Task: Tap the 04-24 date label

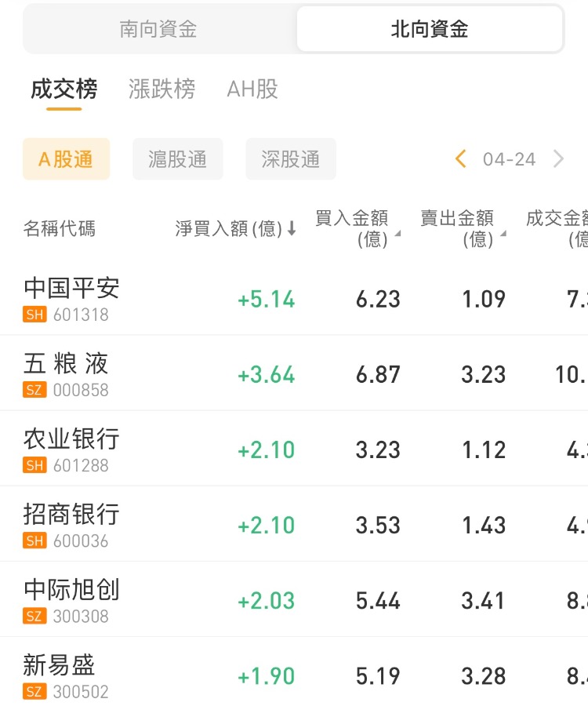Action: (509, 159)
